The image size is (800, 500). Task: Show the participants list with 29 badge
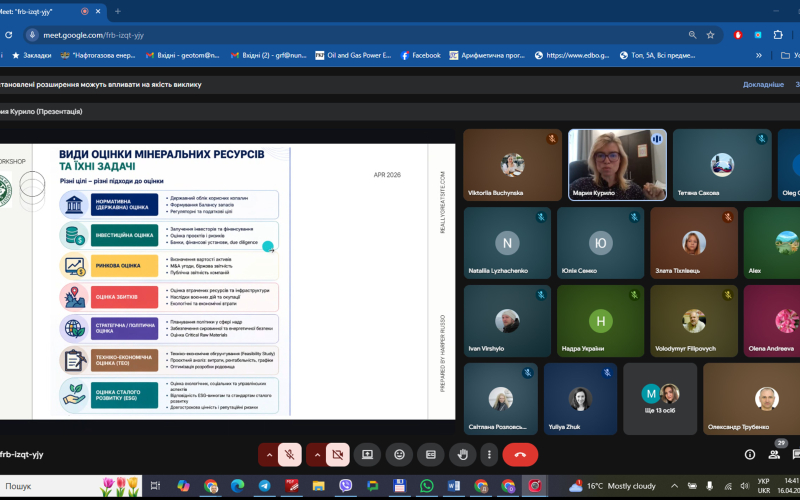[x=774, y=454]
